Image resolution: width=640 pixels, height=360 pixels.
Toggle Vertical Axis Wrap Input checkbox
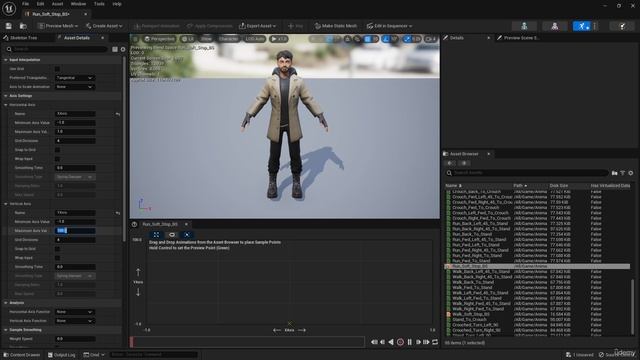tap(57, 258)
